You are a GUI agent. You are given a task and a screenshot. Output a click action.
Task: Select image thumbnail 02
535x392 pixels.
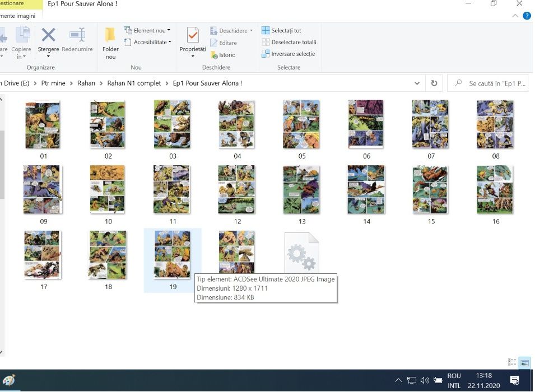click(108, 124)
